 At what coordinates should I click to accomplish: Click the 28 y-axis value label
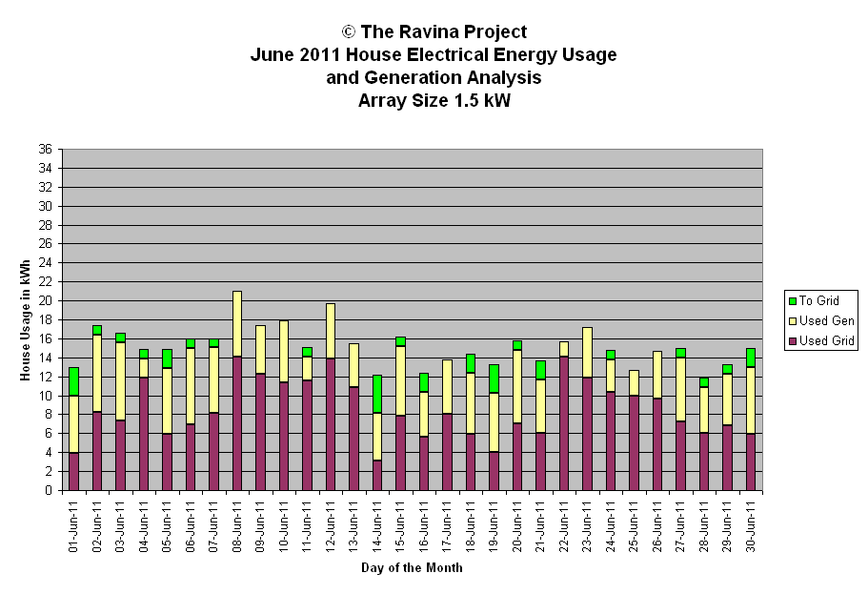point(46,225)
